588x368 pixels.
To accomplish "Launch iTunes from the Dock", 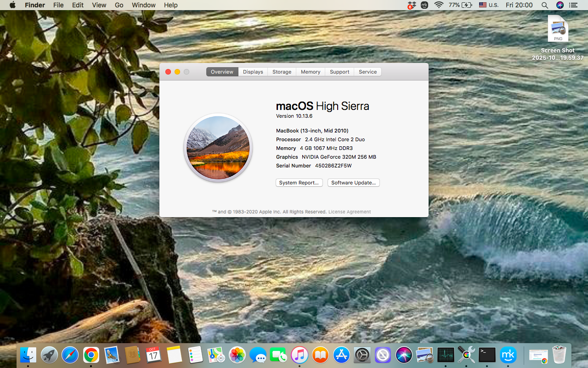I will (x=300, y=355).
